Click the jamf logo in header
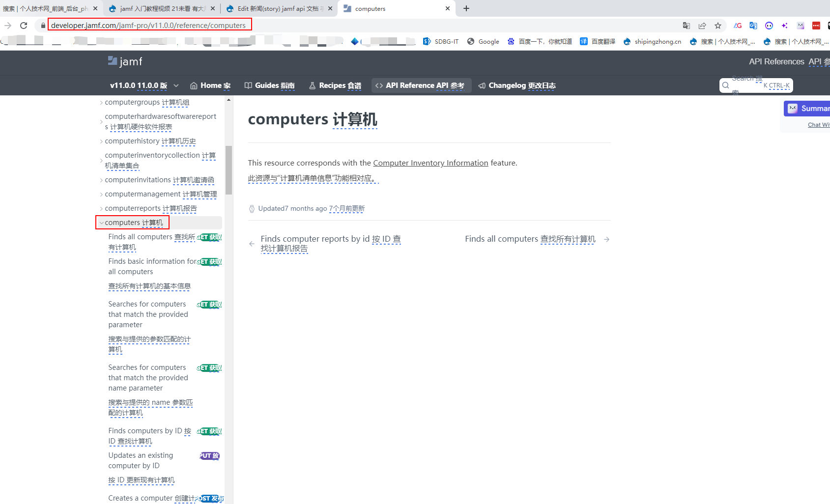The image size is (830, 504). (x=125, y=61)
